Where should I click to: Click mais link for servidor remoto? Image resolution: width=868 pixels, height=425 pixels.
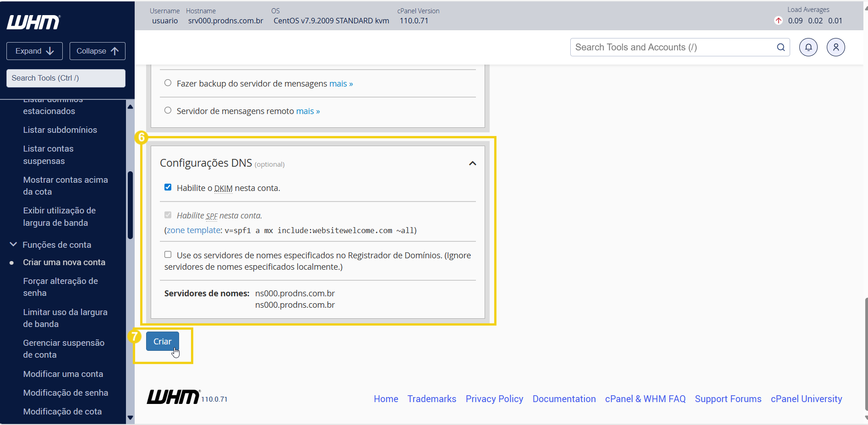(308, 111)
